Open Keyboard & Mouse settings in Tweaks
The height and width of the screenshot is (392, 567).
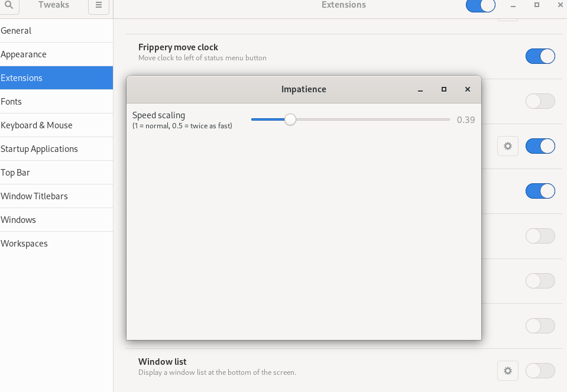pyautogui.click(x=37, y=125)
